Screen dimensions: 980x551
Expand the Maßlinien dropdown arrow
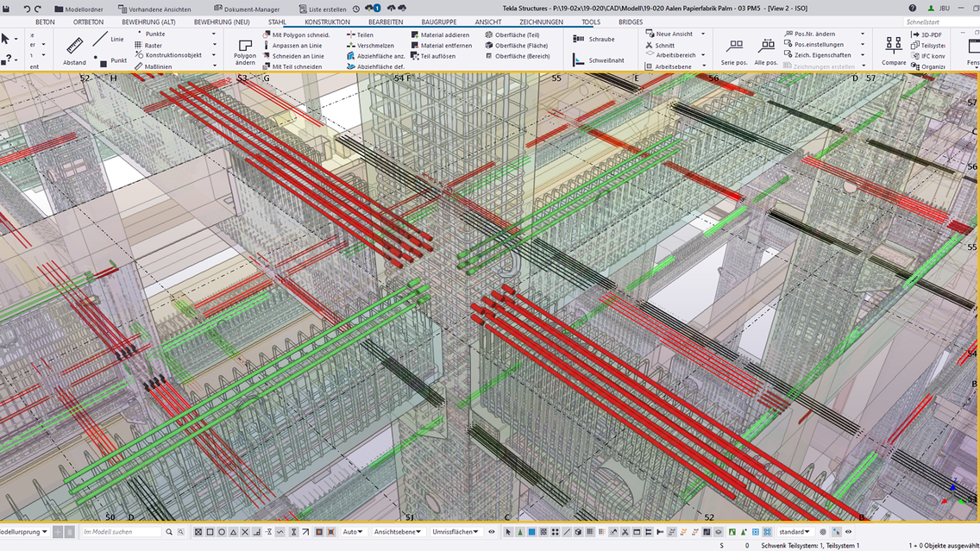coord(214,66)
